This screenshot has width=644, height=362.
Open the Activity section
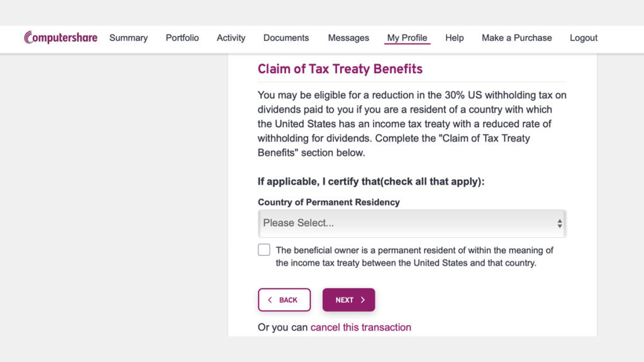[x=231, y=38]
